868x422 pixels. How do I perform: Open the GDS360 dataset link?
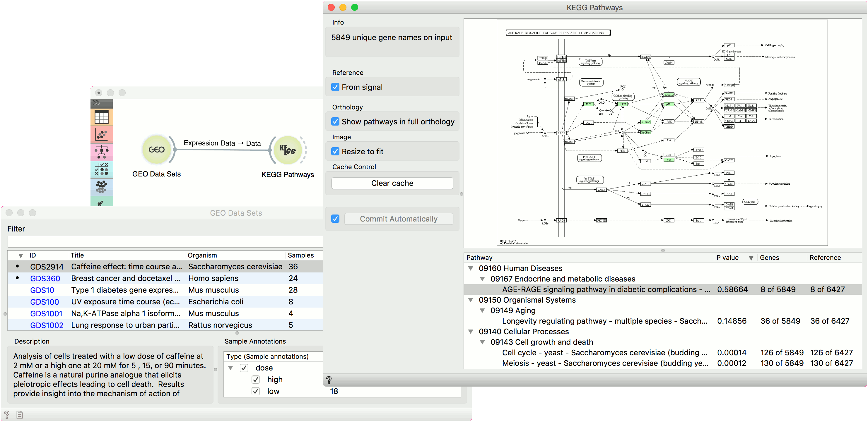click(45, 279)
